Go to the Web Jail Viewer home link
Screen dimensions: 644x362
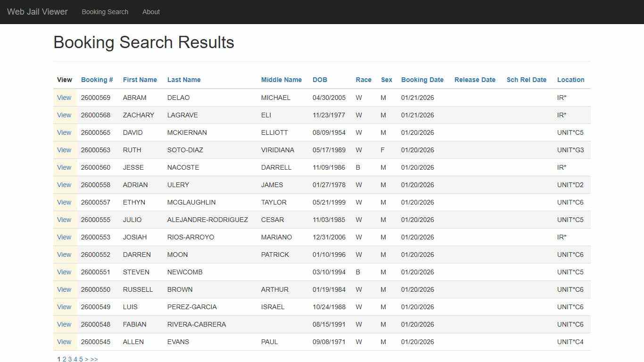37,12
